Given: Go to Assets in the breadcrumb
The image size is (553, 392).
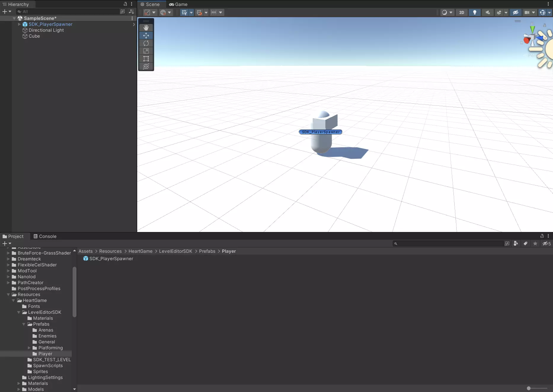Looking at the screenshot, I should (86, 251).
